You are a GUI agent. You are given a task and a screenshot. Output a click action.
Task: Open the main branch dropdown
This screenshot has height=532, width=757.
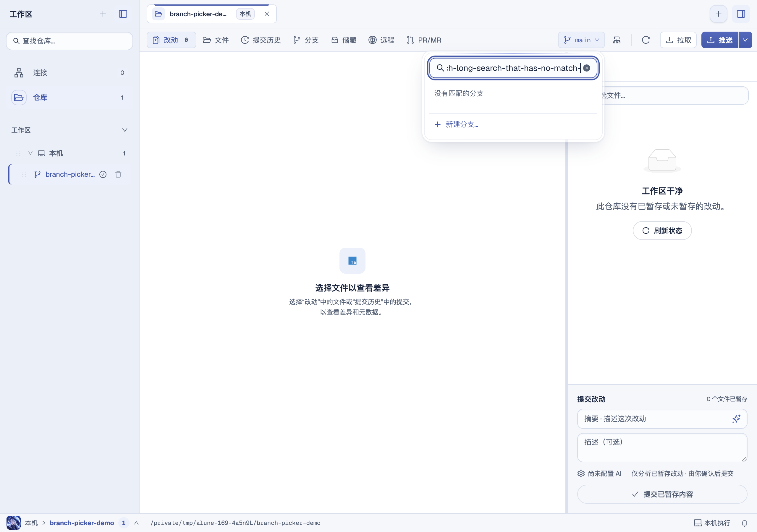(581, 40)
